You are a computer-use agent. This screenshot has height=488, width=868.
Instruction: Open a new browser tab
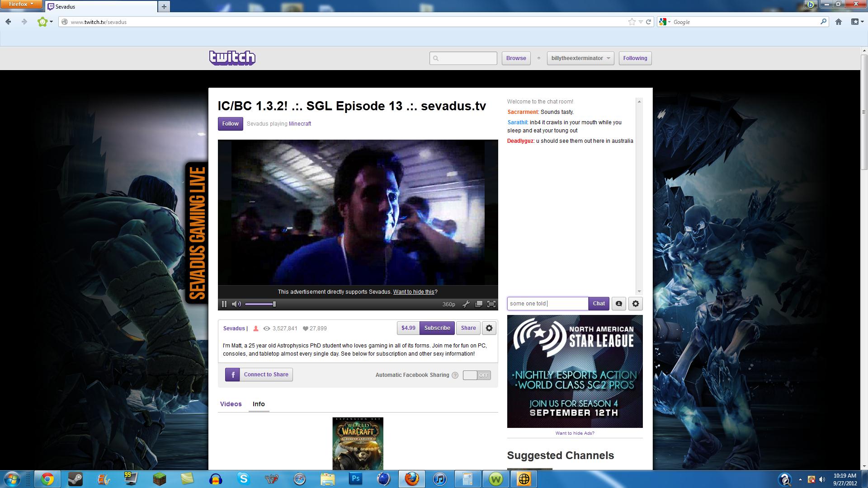point(164,7)
